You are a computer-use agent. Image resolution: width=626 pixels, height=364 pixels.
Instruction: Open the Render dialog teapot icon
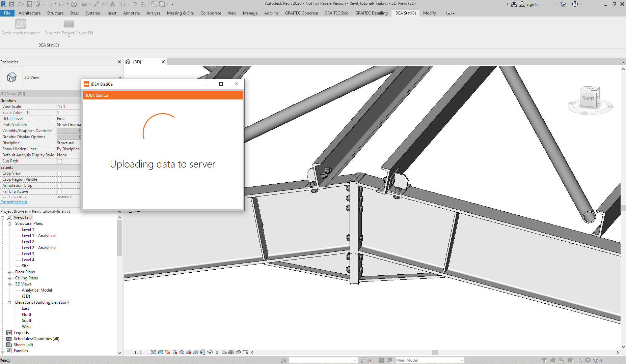pyautogui.click(x=181, y=352)
